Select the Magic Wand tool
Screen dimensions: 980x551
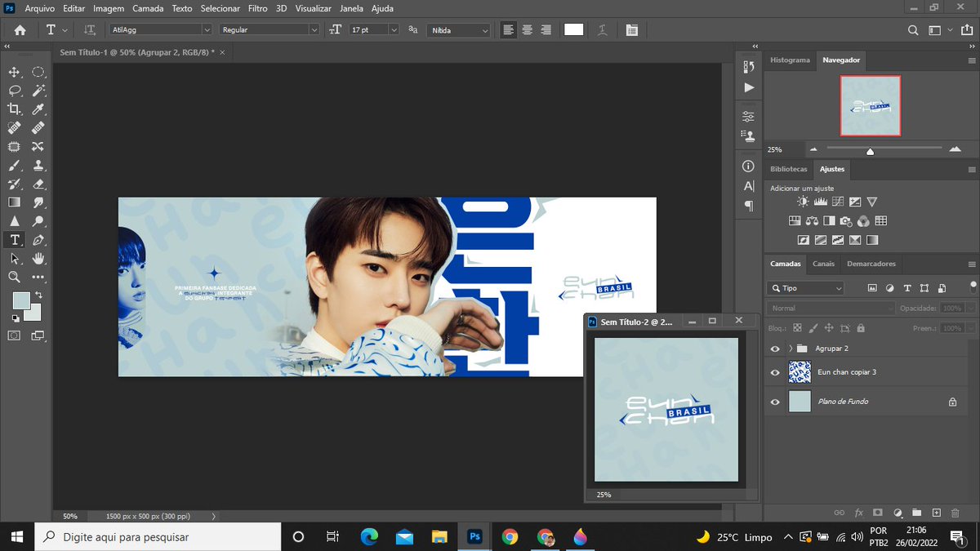(38, 91)
